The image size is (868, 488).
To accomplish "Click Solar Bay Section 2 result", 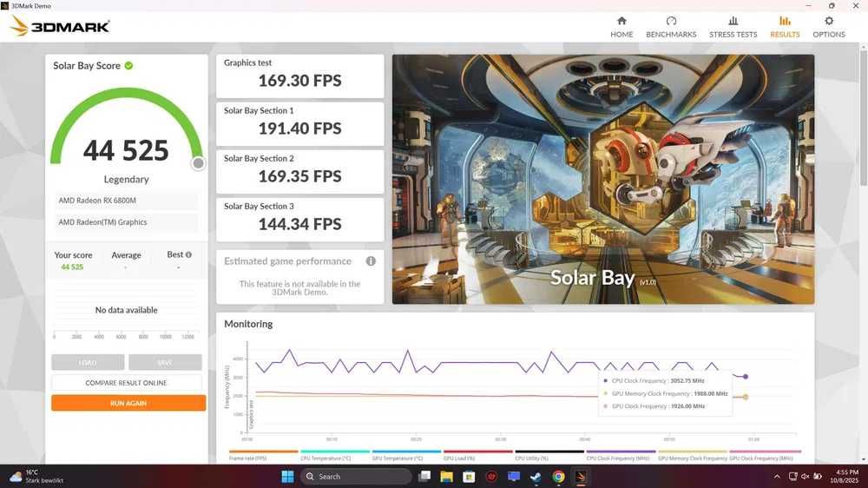I will (x=300, y=172).
